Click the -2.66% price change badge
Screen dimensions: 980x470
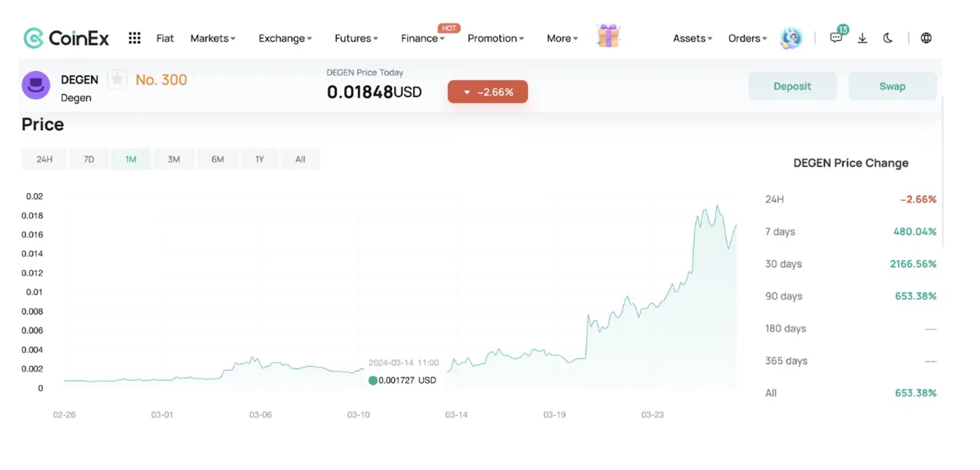(x=488, y=92)
